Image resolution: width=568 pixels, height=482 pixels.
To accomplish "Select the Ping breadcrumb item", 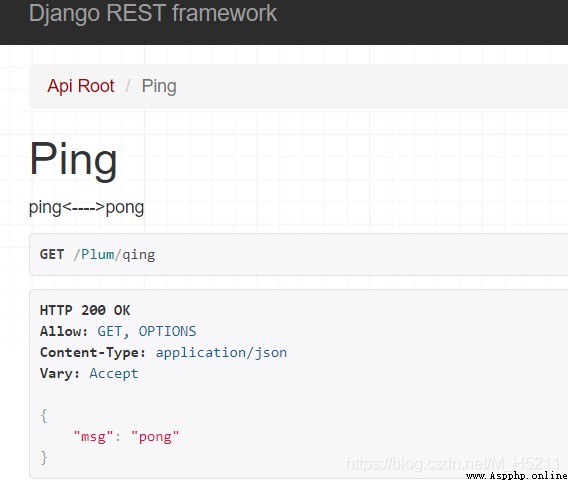I will click(159, 87).
